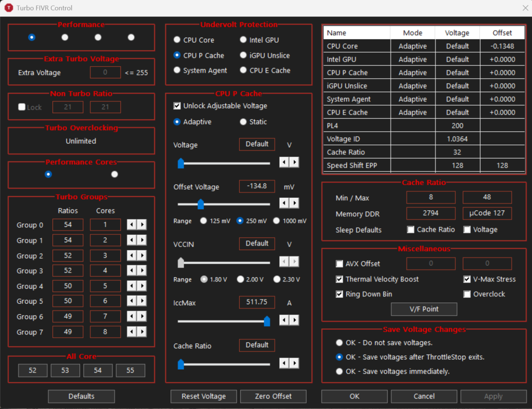The height and width of the screenshot is (409, 532).
Task: Click the Cancel button
Action: [x=424, y=396]
